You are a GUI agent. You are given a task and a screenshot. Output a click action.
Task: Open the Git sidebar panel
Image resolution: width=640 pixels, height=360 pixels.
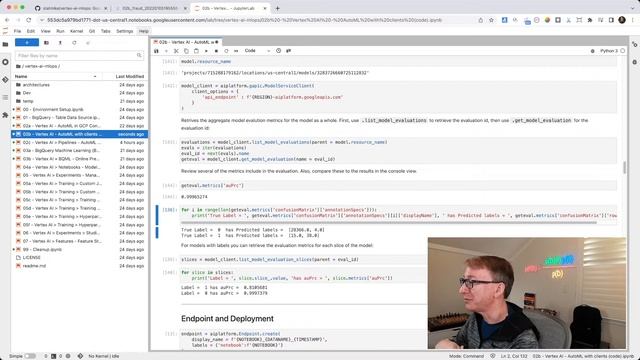(5, 80)
